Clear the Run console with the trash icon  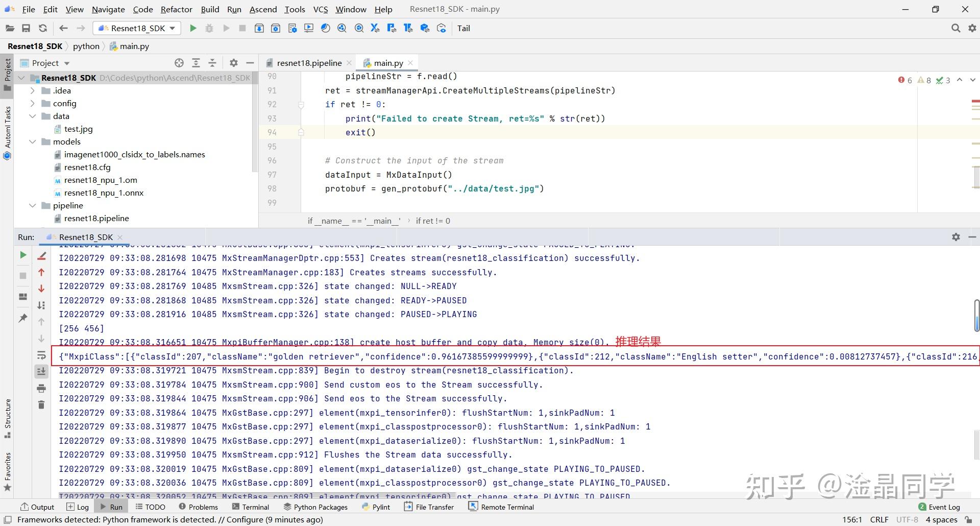coord(42,404)
